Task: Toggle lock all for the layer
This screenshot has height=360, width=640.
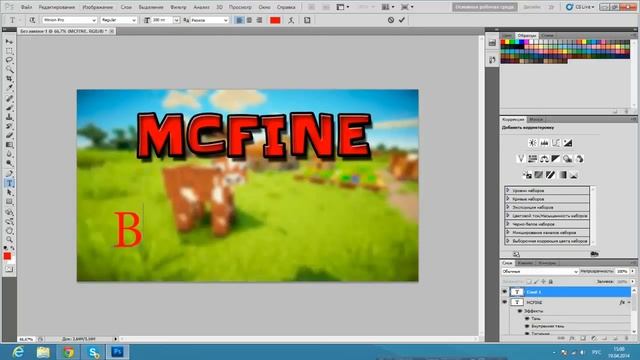Action: coord(551,282)
